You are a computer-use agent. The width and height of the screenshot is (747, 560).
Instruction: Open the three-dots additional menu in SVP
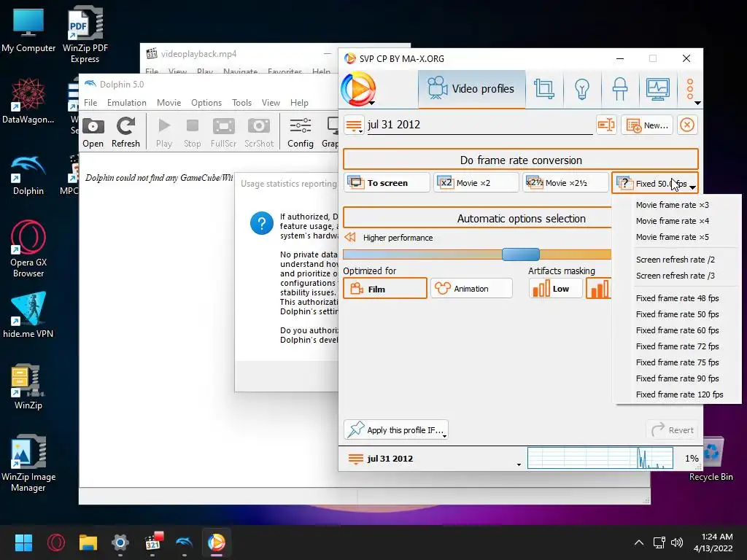point(690,90)
